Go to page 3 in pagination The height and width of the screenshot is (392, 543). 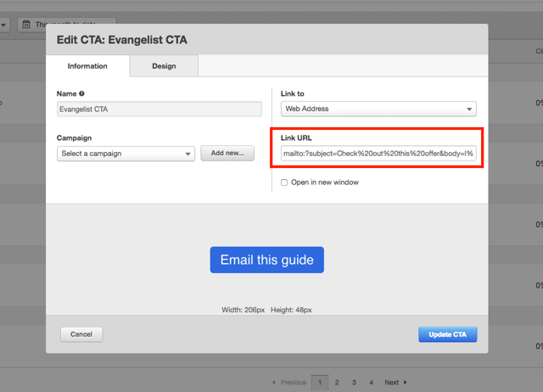[x=354, y=383]
